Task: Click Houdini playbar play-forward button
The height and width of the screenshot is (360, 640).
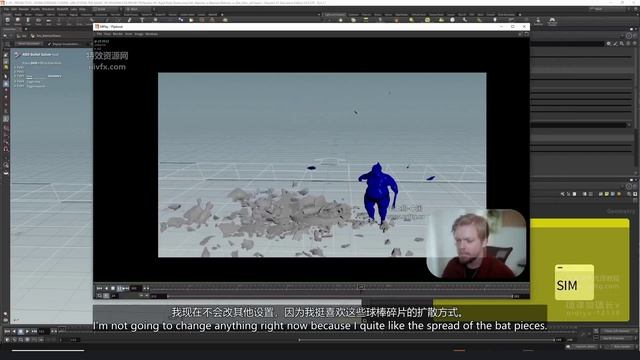Action: coord(27,331)
